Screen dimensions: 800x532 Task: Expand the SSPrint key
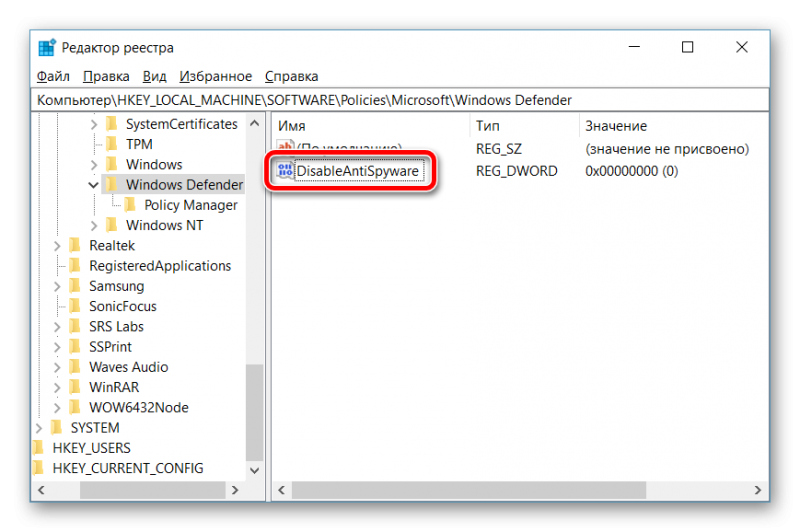(57, 347)
